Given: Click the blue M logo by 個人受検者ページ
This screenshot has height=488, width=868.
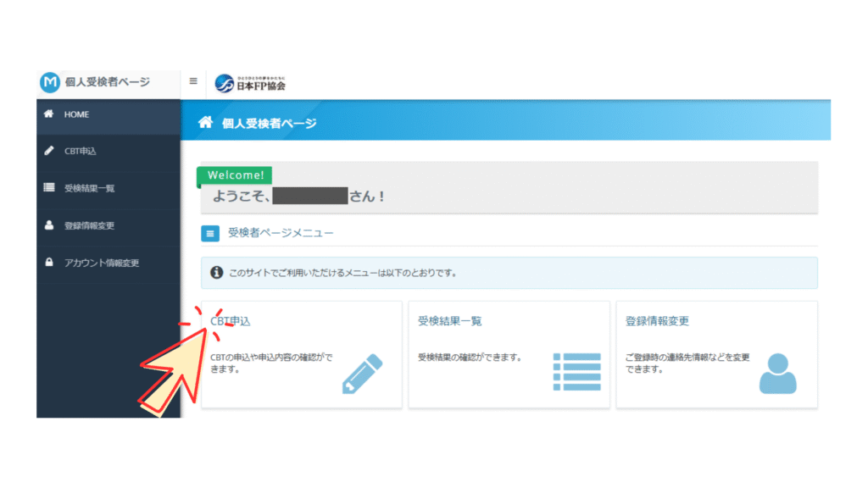Looking at the screenshot, I should click(50, 82).
